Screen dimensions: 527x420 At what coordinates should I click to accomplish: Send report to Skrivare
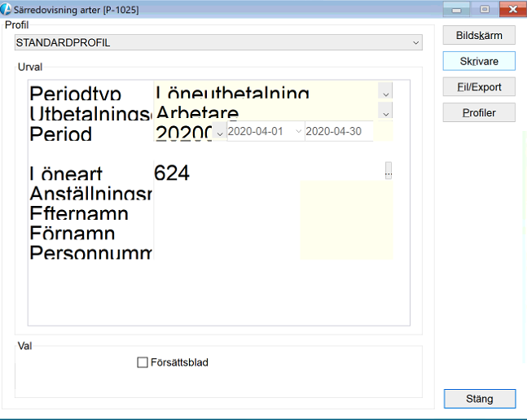click(x=479, y=61)
